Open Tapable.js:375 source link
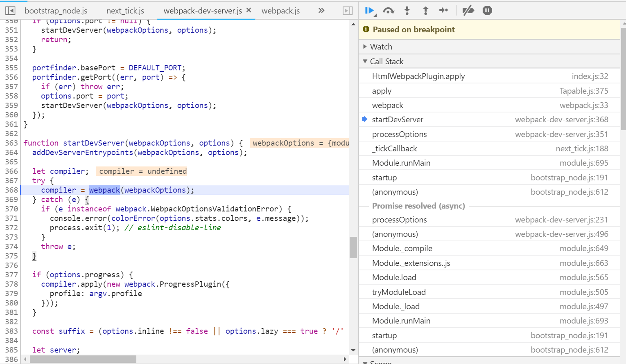The height and width of the screenshot is (364, 626). (x=584, y=91)
